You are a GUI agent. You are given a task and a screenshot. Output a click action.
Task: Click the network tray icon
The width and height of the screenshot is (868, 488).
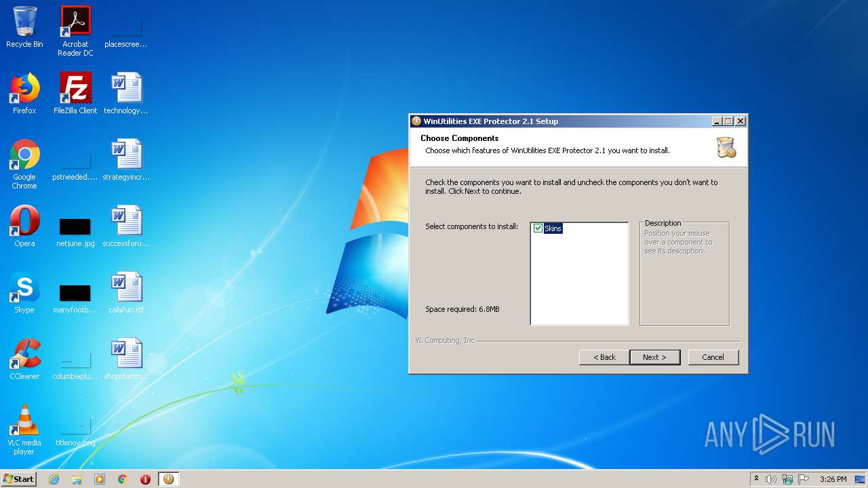click(787, 479)
